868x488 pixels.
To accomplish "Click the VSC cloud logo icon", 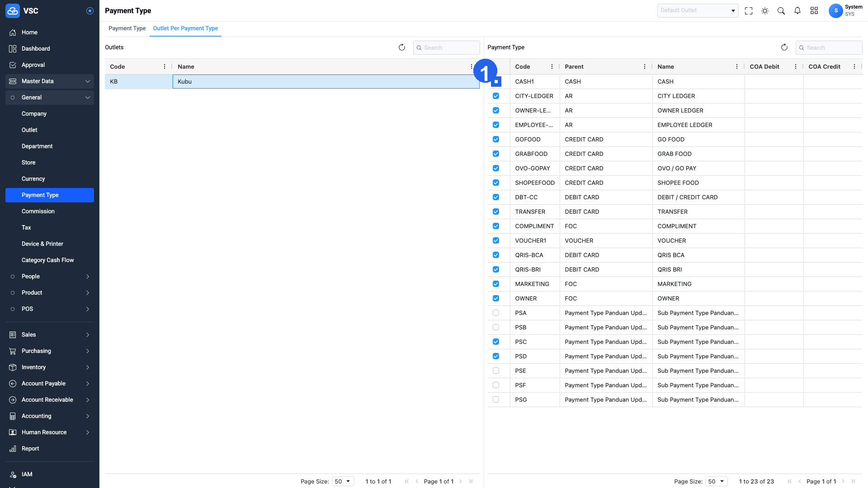I will tap(13, 11).
